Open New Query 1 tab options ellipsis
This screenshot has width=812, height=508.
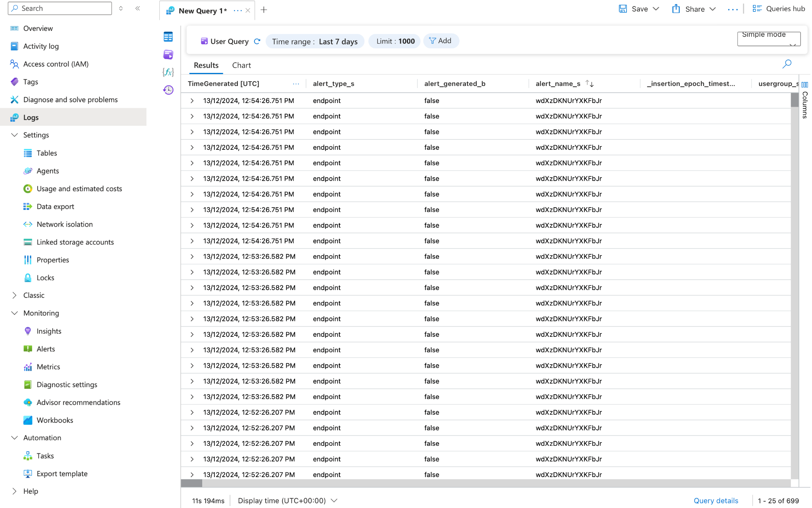pyautogui.click(x=238, y=11)
